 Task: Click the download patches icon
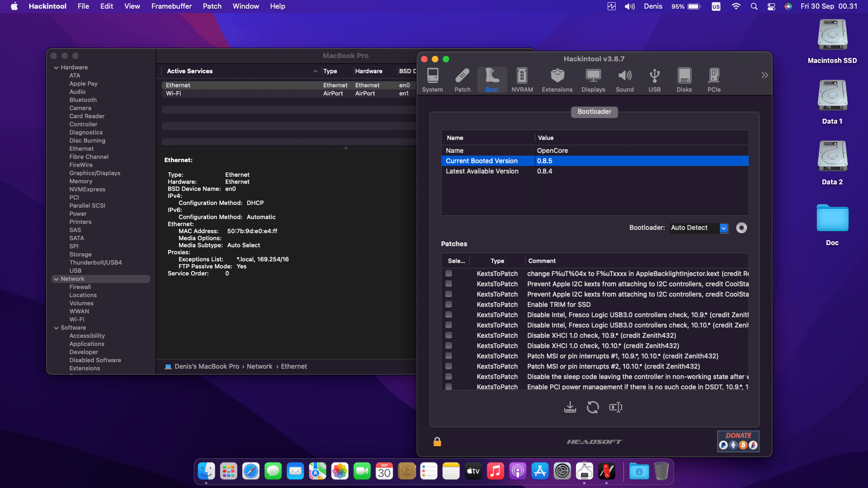570,407
